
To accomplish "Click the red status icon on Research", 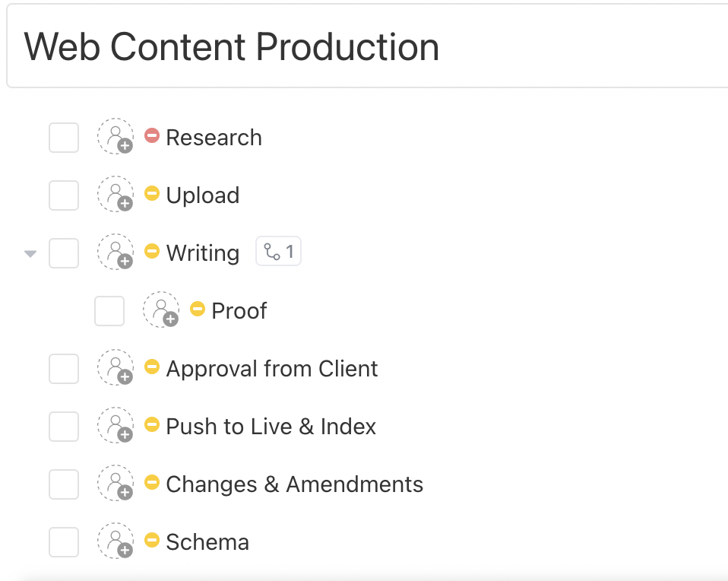I will pyautogui.click(x=152, y=135).
